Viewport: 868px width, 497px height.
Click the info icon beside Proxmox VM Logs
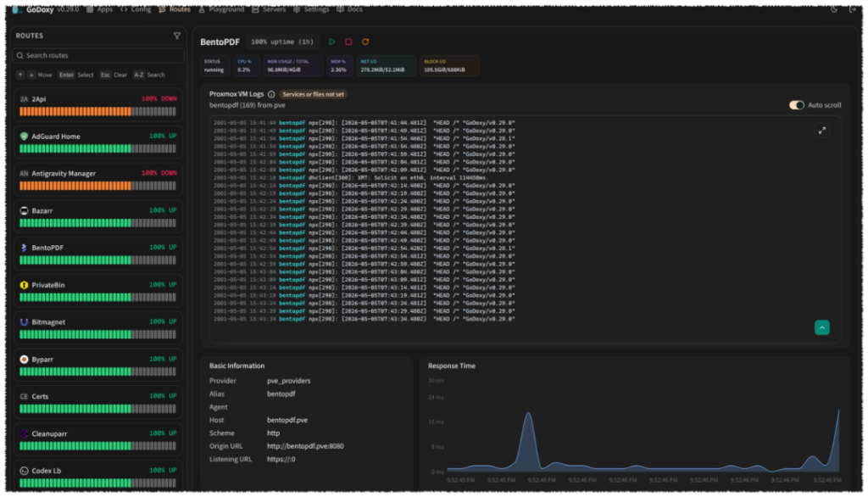271,94
